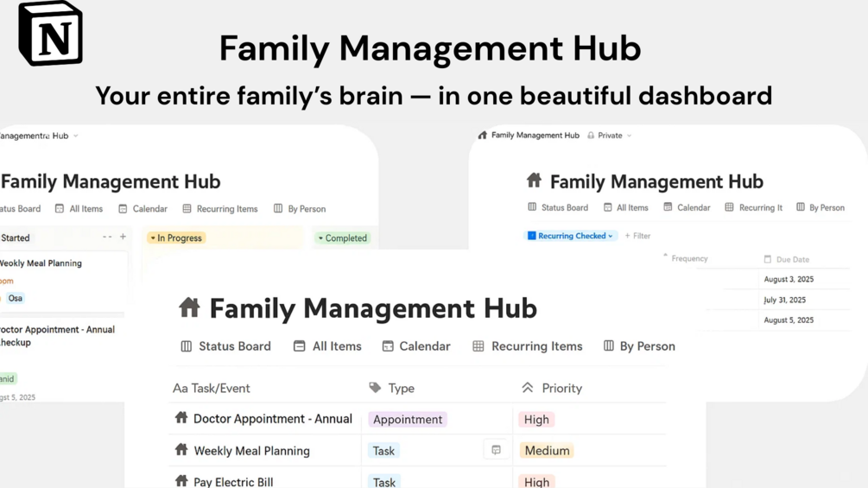
Task: Click the tag icon in Type column header
Action: (375, 387)
